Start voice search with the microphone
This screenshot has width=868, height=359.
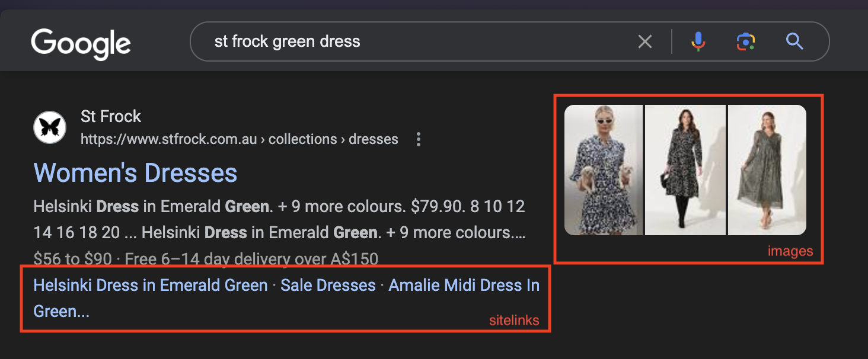[x=698, y=41]
